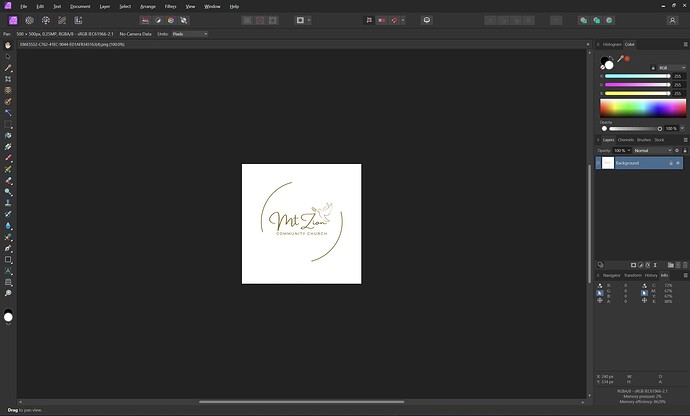Toggle snapping magnet in toolbar
Viewport: 690px width, 416px height.
[394, 20]
